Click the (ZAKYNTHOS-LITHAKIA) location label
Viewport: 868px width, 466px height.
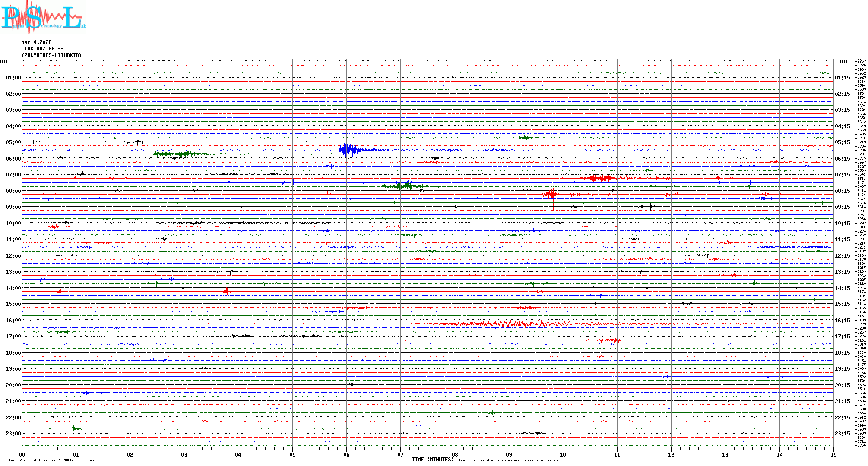51,55
